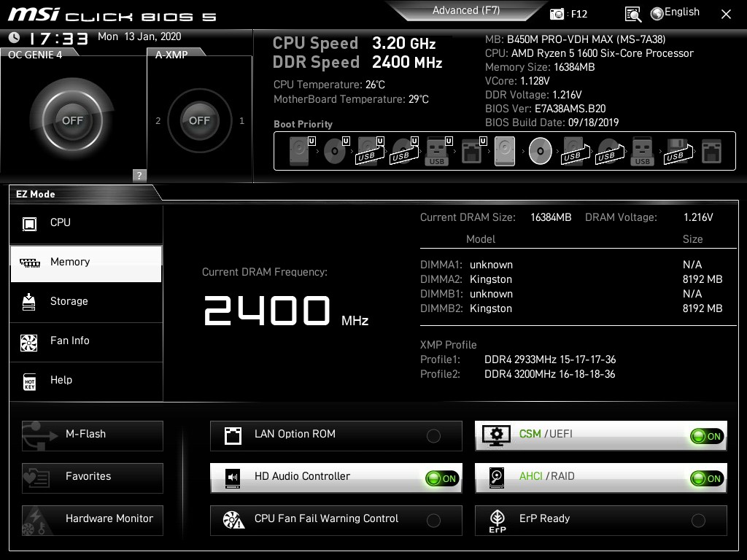Click the DRAM Voltage 1.216V value
Screen dimensions: 747x560
tap(698, 217)
